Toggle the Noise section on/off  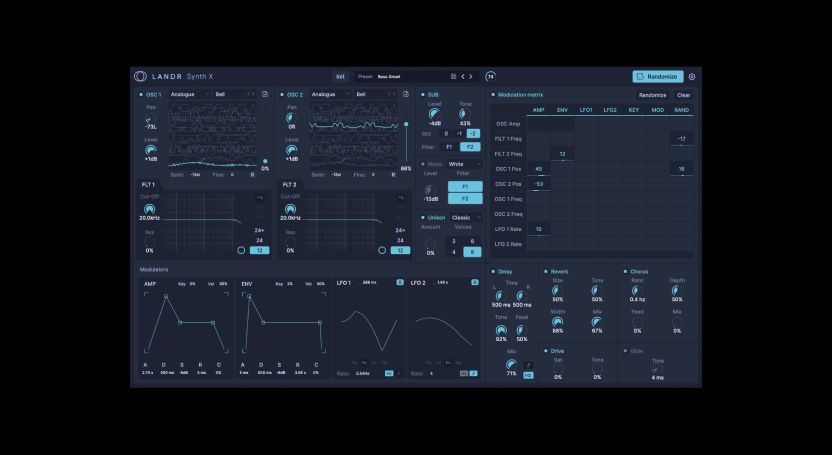click(x=422, y=164)
